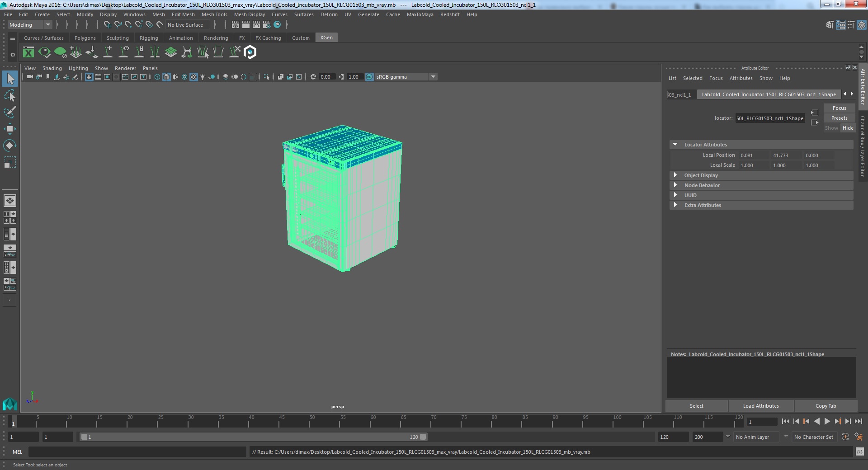Screen dimensions: 868x470
Task: Expand the Node Behavior section
Action: click(x=675, y=185)
